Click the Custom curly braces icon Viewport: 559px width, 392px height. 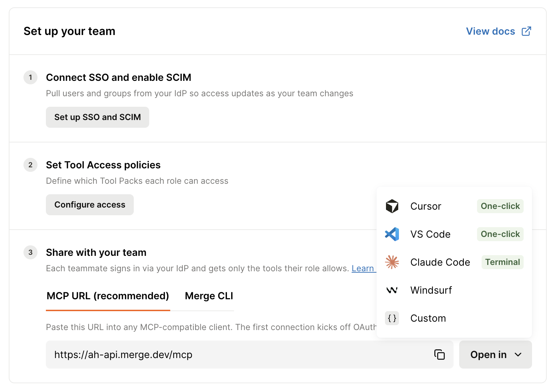click(x=392, y=318)
